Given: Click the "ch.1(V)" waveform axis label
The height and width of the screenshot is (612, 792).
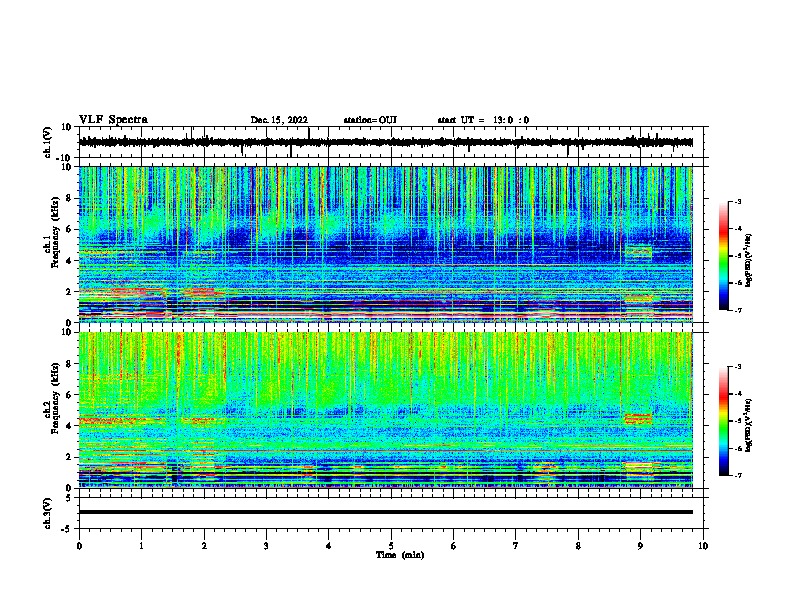Looking at the screenshot, I should [x=47, y=142].
